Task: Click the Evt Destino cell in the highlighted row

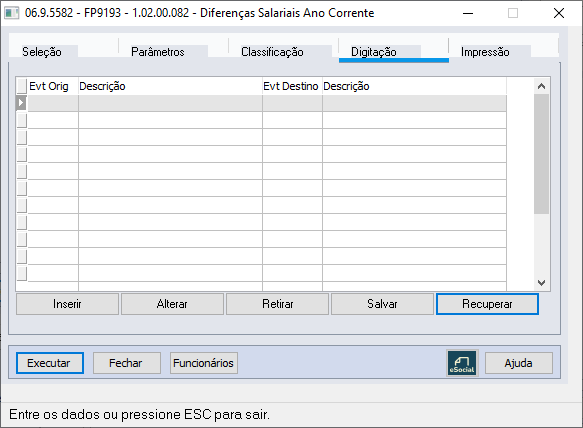Action: click(292, 103)
